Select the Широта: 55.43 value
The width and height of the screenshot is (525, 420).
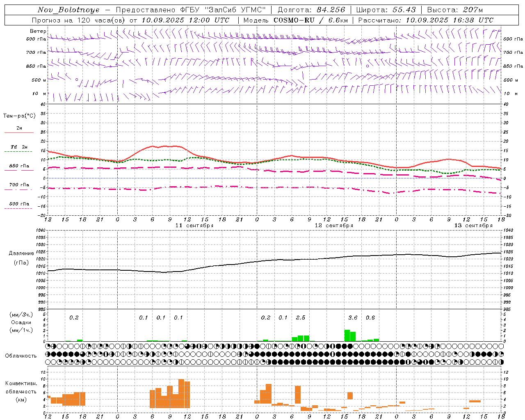click(386, 10)
